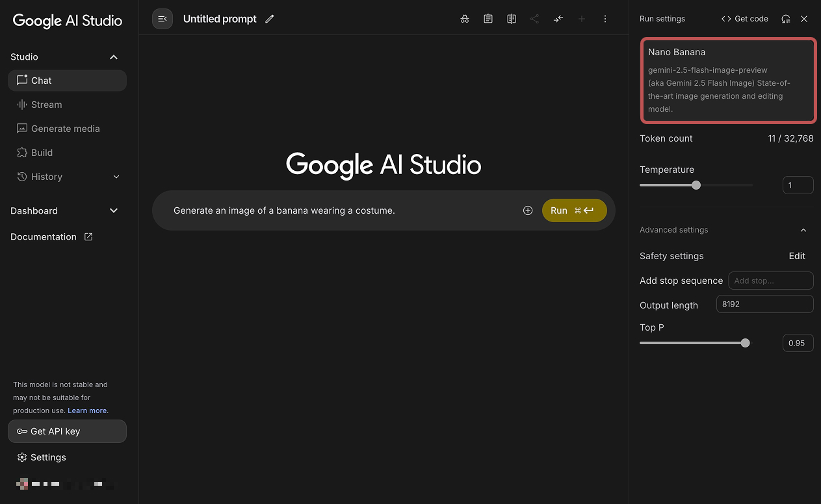Close the Run settings panel
Screen dimensions: 821x504
click(804, 19)
